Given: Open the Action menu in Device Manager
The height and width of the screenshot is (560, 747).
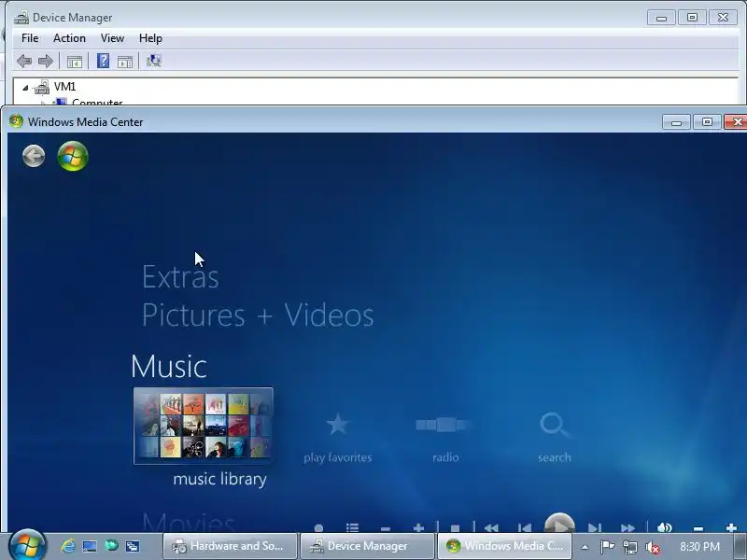Looking at the screenshot, I should pos(69,38).
